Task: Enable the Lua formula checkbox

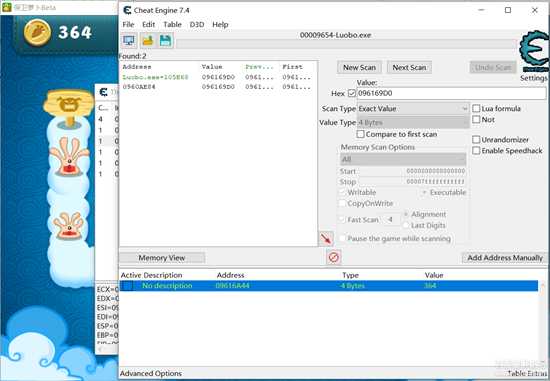Action: 476,108
